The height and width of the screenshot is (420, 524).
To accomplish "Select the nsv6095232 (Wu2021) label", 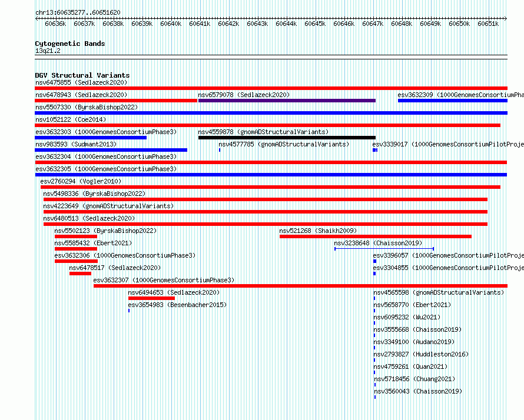I will pos(407,317).
